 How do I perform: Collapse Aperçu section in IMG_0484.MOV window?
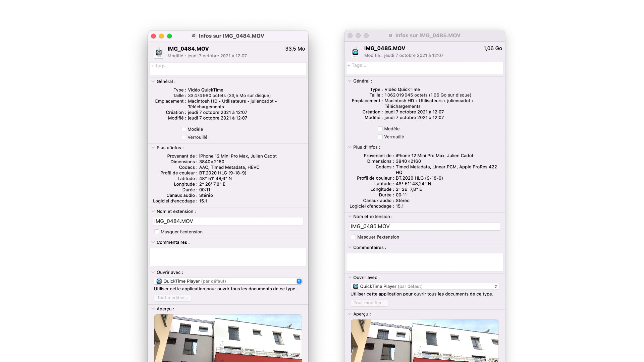coord(153,309)
